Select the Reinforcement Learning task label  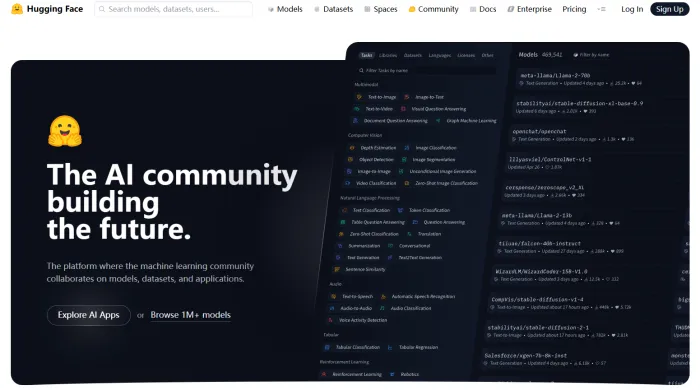tap(357, 374)
